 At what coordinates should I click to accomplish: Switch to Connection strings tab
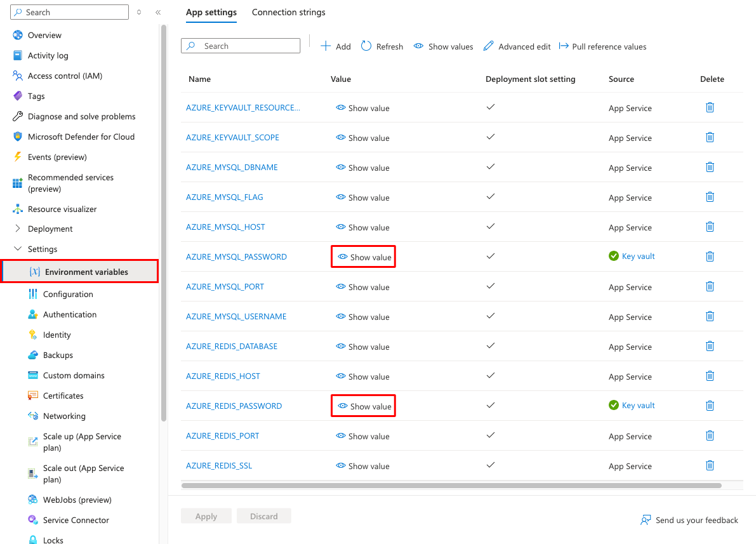(288, 13)
